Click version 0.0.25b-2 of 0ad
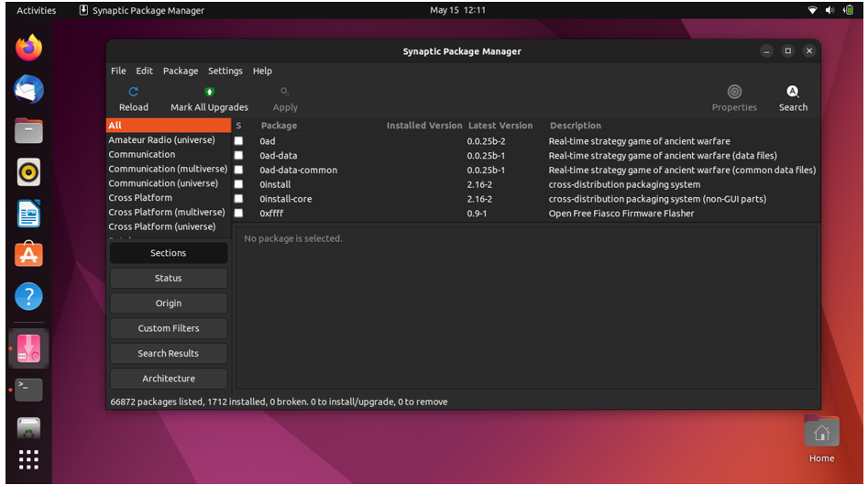The width and height of the screenshot is (868, 485). pyautogui.click(x=486, y=141)
